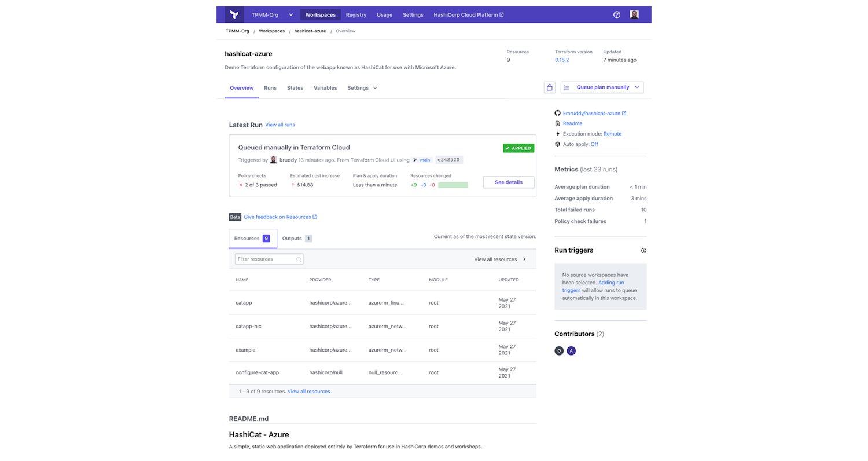Open Registry from the top navigation
868x461 pixels.
point(356,14)
